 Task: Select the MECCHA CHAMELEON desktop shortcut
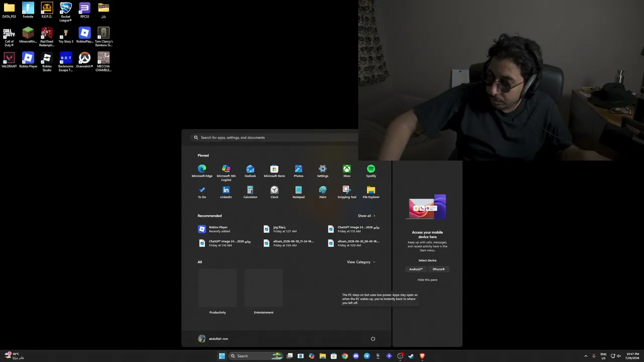pyautogui.click(x=104, y=62)
